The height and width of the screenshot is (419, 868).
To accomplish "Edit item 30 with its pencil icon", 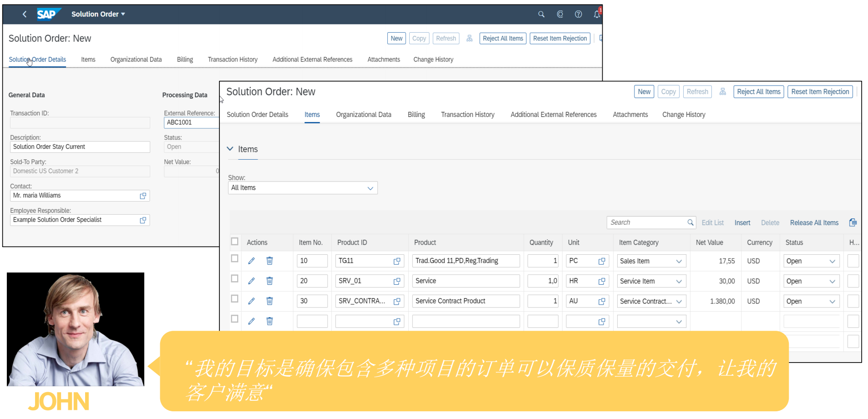I will [x=251, y=301].
